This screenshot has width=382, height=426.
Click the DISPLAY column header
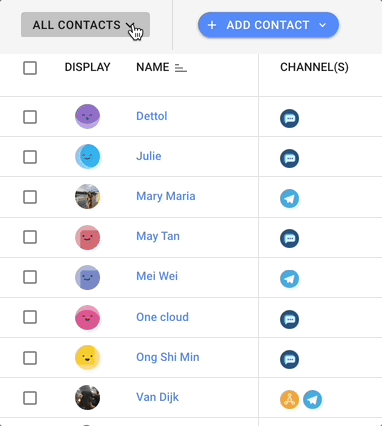[x=87, y=67]
